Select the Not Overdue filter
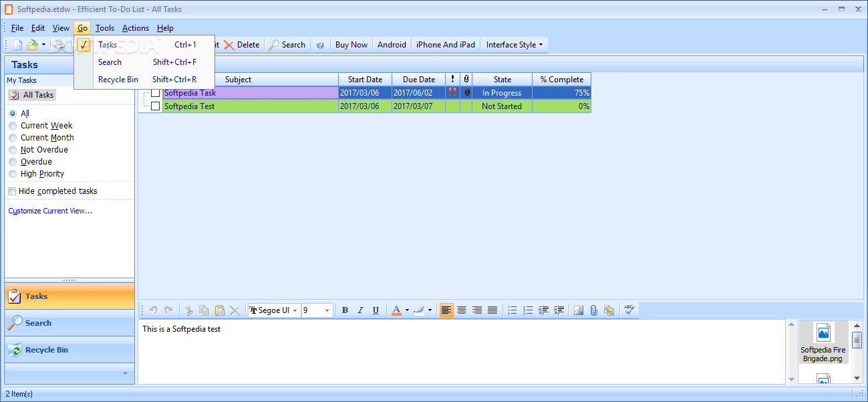Image resolution: width=868 pixels, height=402 pixels. pyautogui.click(x=13, y=150)
